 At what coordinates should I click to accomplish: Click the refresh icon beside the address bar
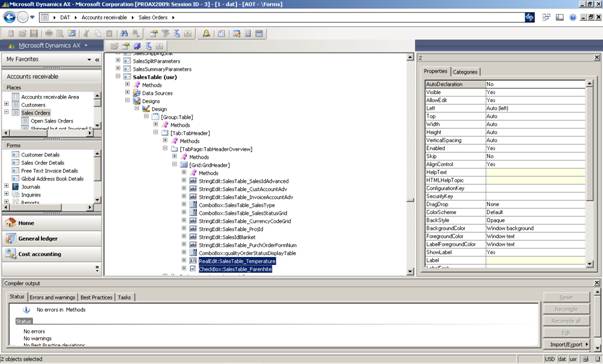(530, 17)
